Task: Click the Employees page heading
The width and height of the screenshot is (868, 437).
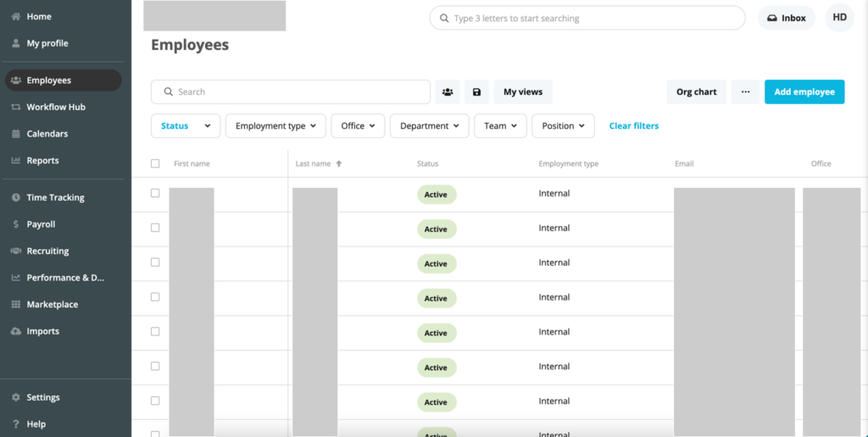Action: [x=190, y=46]
